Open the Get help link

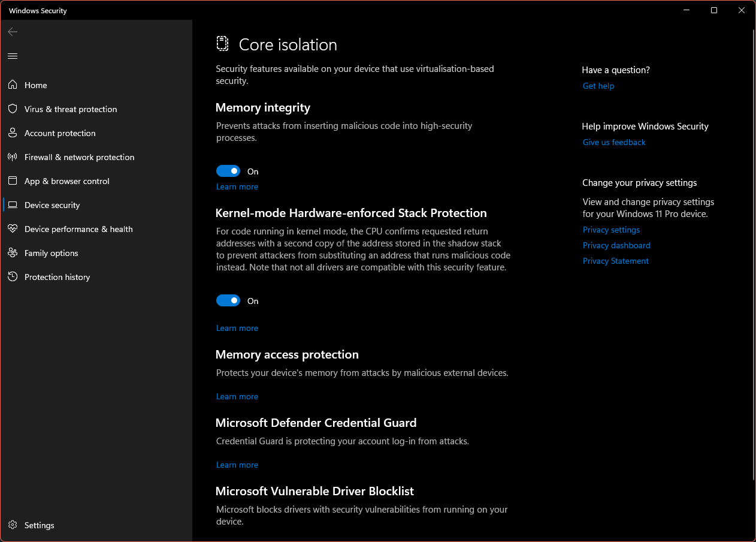click(x=598, y=86)
